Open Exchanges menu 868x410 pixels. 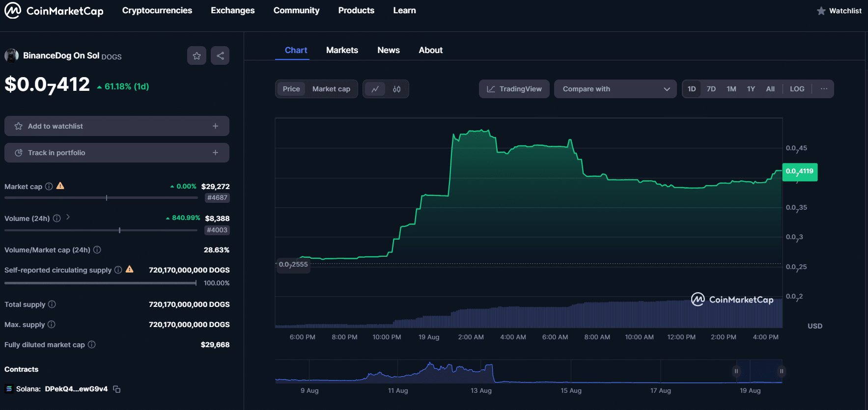point(233,10)
